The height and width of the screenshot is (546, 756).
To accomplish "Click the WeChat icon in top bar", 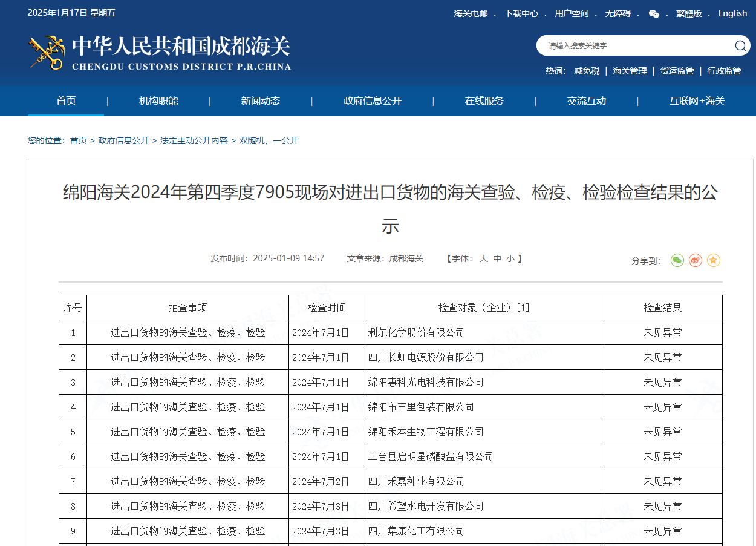I will (654, 13).
